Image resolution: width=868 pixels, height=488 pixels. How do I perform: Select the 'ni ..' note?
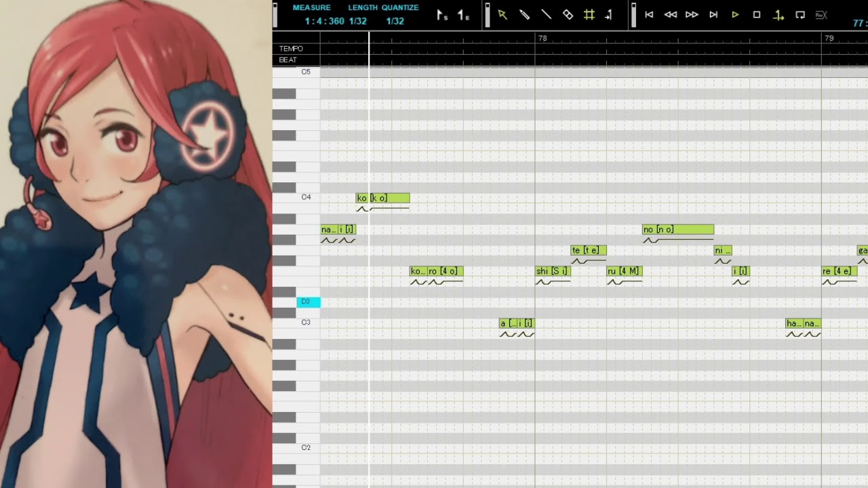pos(723,250)
